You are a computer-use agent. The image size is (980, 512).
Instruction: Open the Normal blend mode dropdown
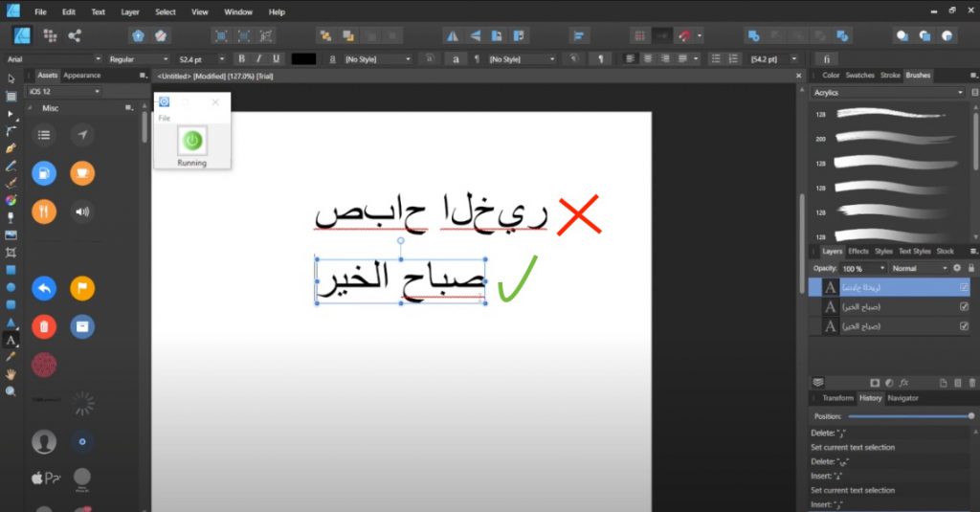click(x=919, y=268)
